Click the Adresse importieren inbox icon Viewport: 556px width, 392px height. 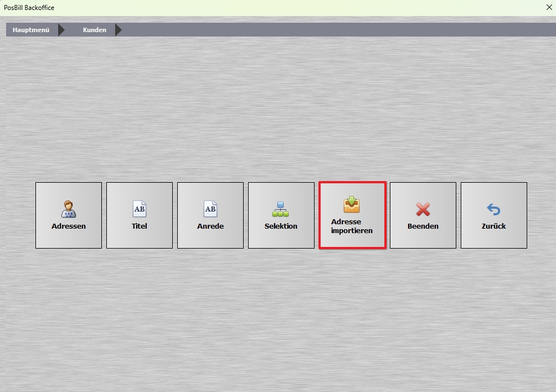coord(352,204)
